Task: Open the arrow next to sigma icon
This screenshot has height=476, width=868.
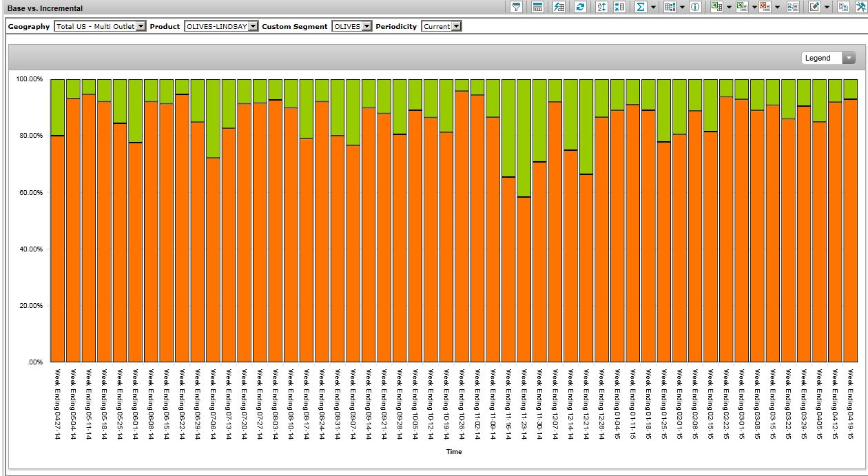Action: tap(653, 7)
